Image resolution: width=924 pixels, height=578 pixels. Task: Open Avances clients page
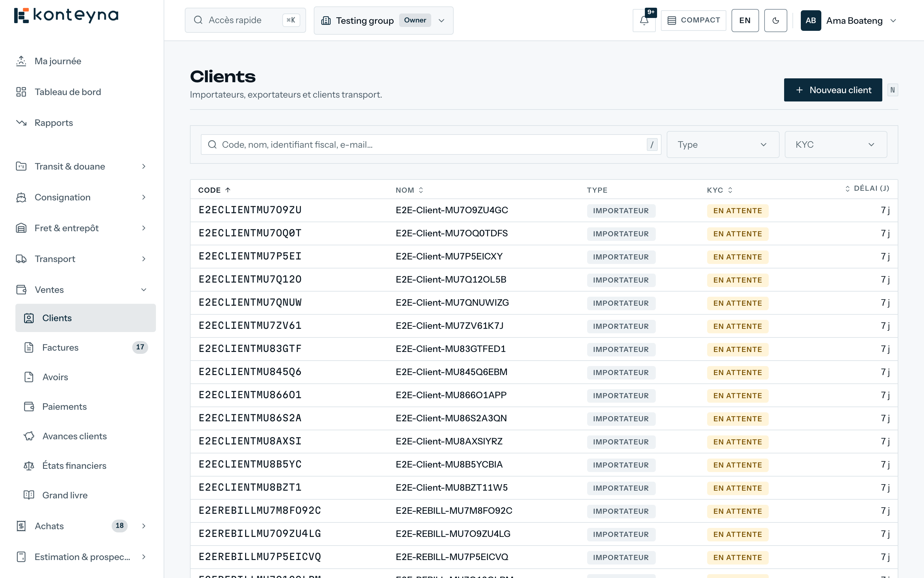click(86, 436)
